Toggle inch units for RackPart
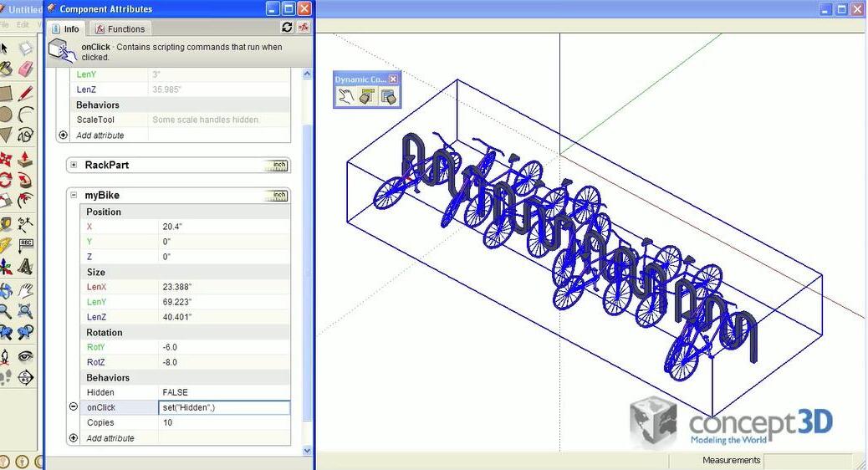This screenshot has width=868, height=470. pyautogui.click(x=278, y=166)
